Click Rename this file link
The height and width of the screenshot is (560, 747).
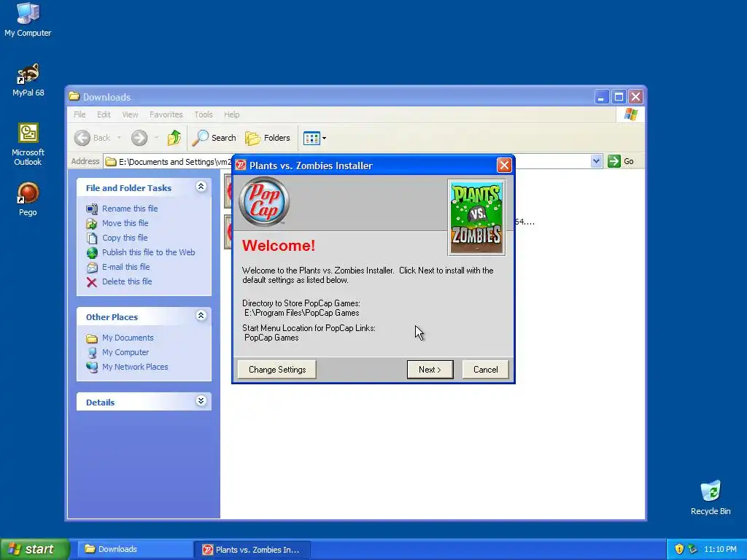tap(130, 209)
